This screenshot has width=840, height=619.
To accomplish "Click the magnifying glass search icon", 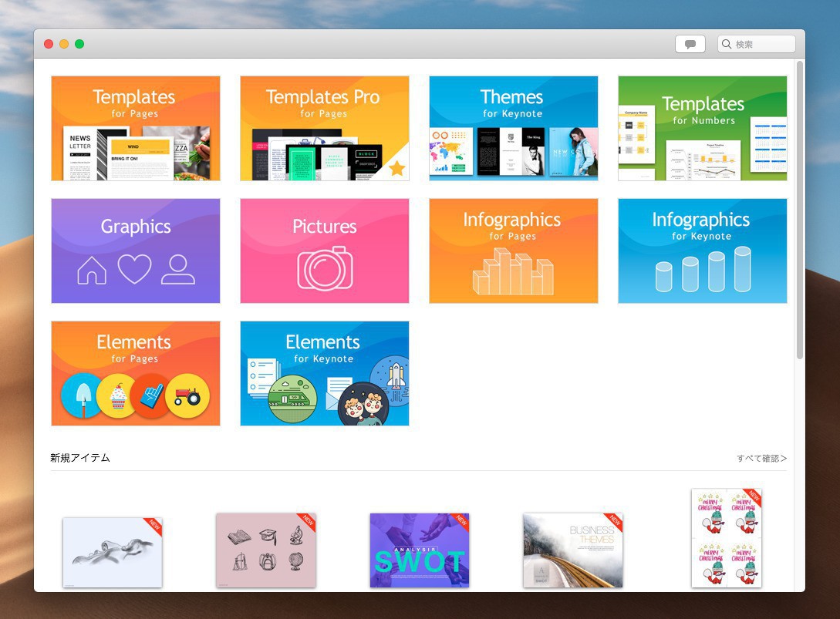I will 727,44.
